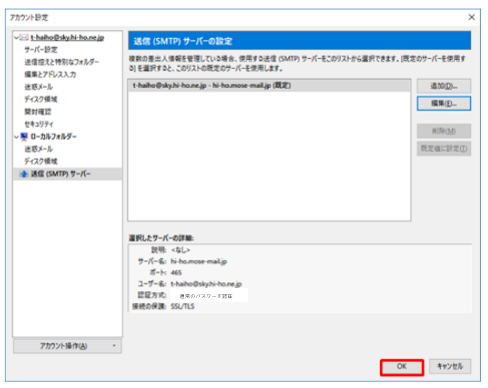The image size is (488, 388).
Task: Open 送信控えと特別なフォルダー settings
Action: pyautogui.click(x=61, y=62)
